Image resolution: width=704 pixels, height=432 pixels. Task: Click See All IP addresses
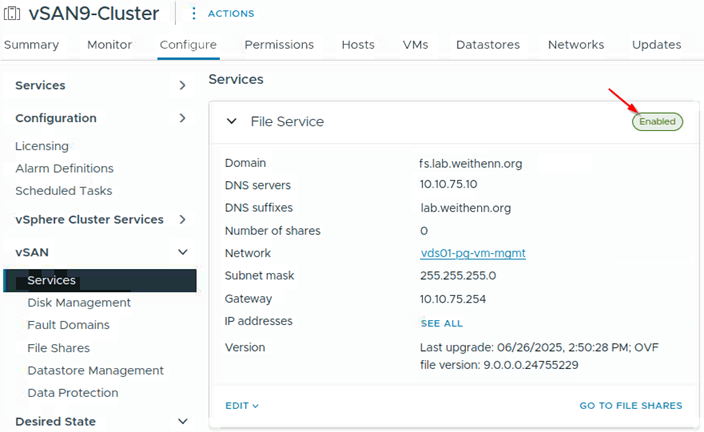point(441,324)
